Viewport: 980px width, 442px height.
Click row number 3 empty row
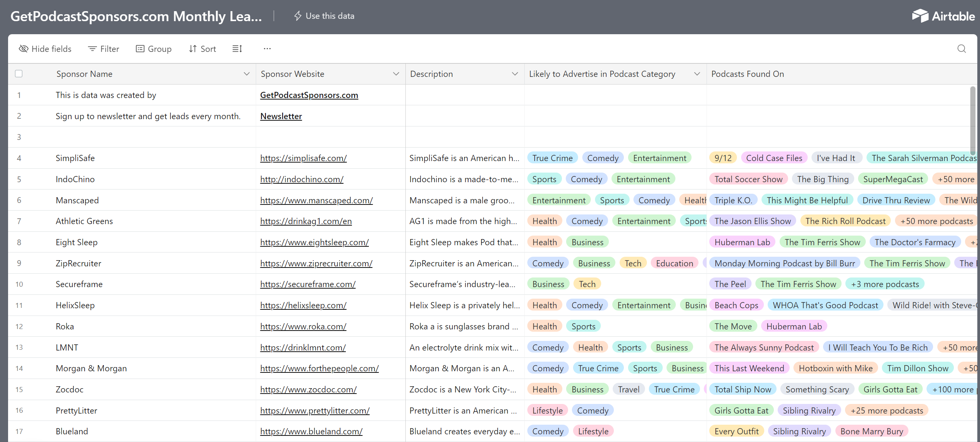point(19,137)
